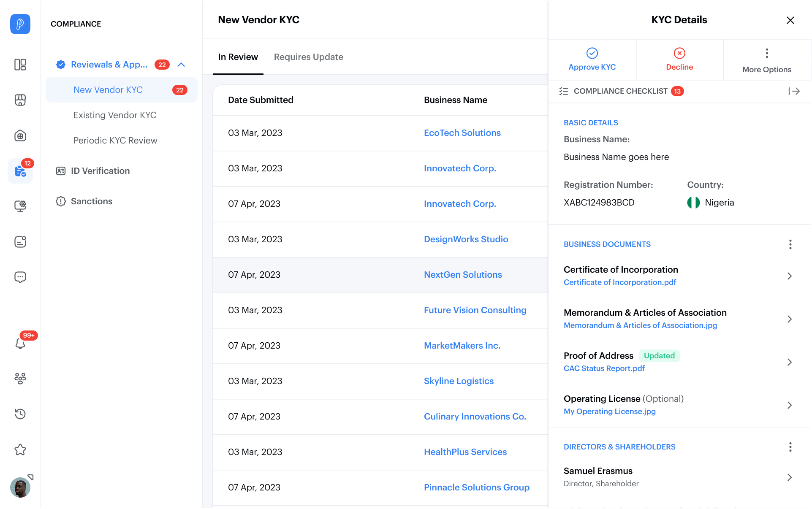
Task: Open notifications bell with 99+ badge
Action: point(20,343)
